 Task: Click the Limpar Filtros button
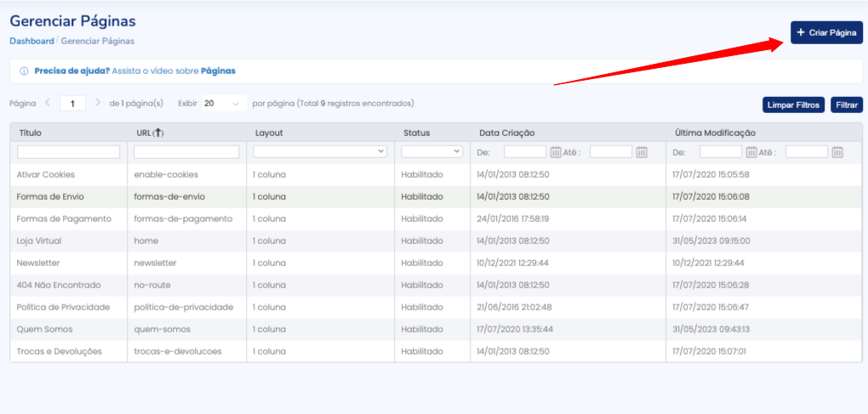(793, 105)
